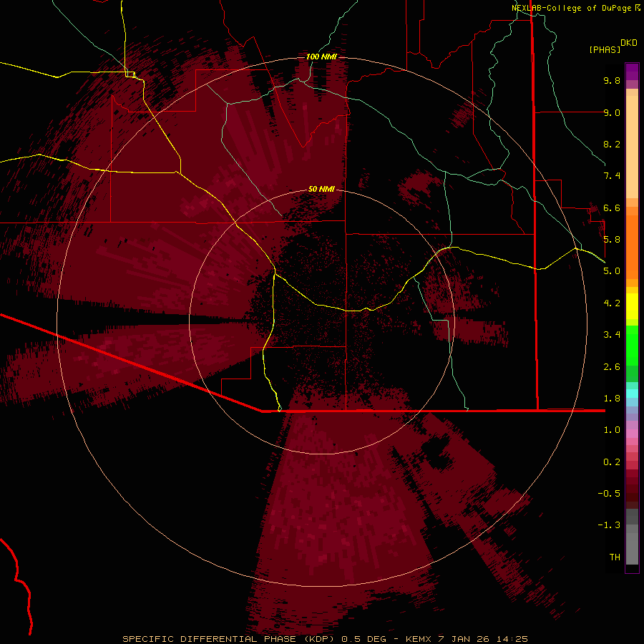
Task: Click the 50 NMI range ring label
Action: [321, 189]
